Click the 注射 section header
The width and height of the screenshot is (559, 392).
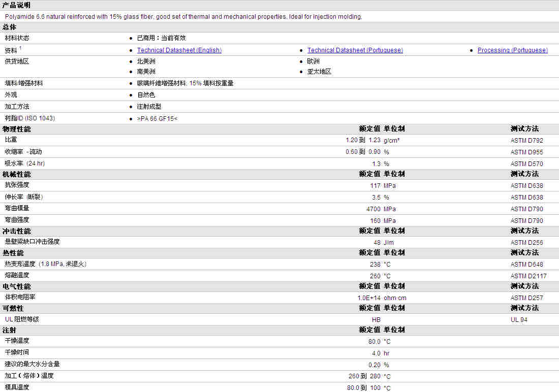tap(9, 331)
